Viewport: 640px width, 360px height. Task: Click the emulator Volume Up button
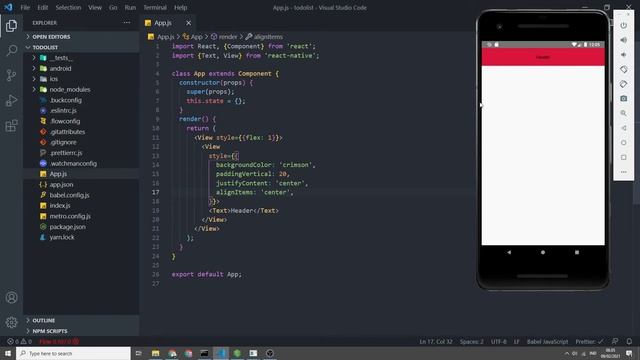[x=623, y=40]
